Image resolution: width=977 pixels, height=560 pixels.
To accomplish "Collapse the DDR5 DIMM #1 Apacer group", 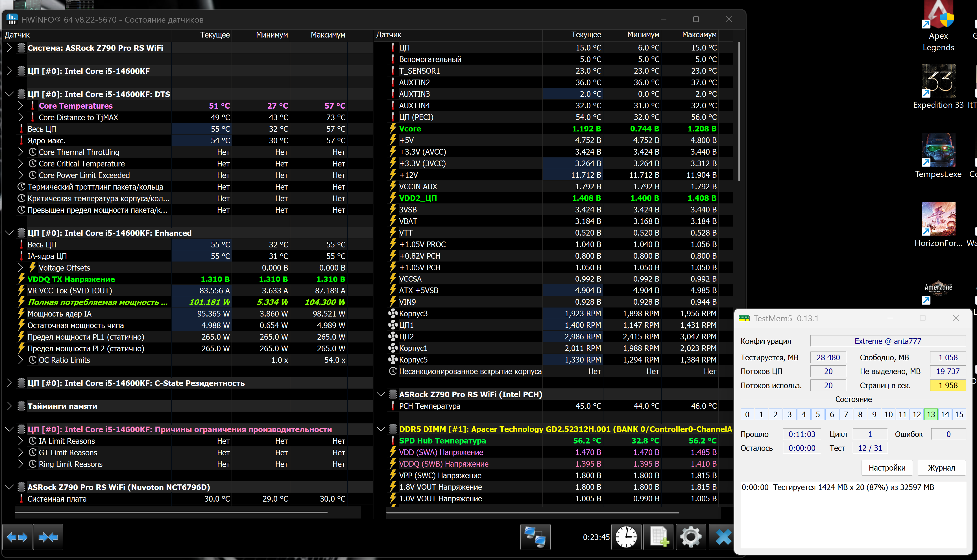I will [x=381, y=429].
